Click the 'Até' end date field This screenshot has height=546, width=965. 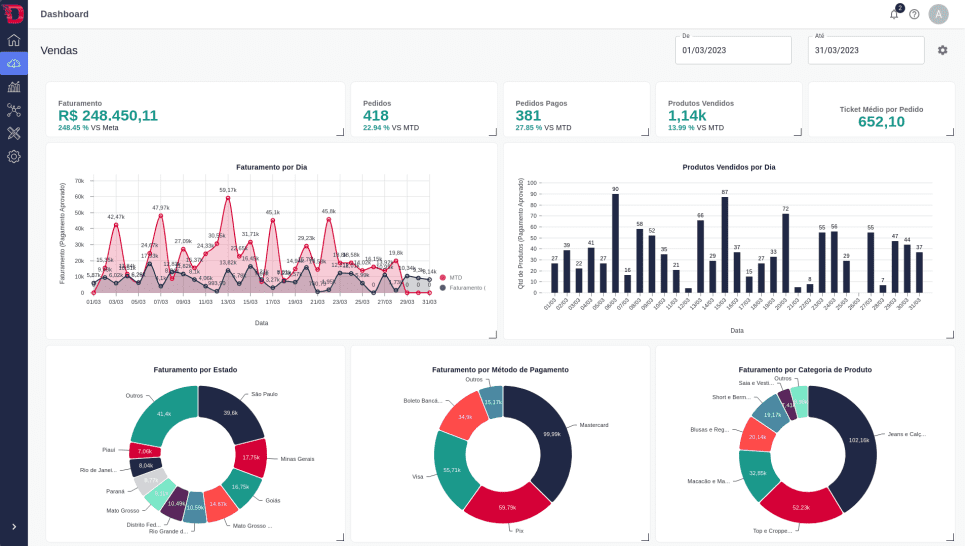pos(865,50)
